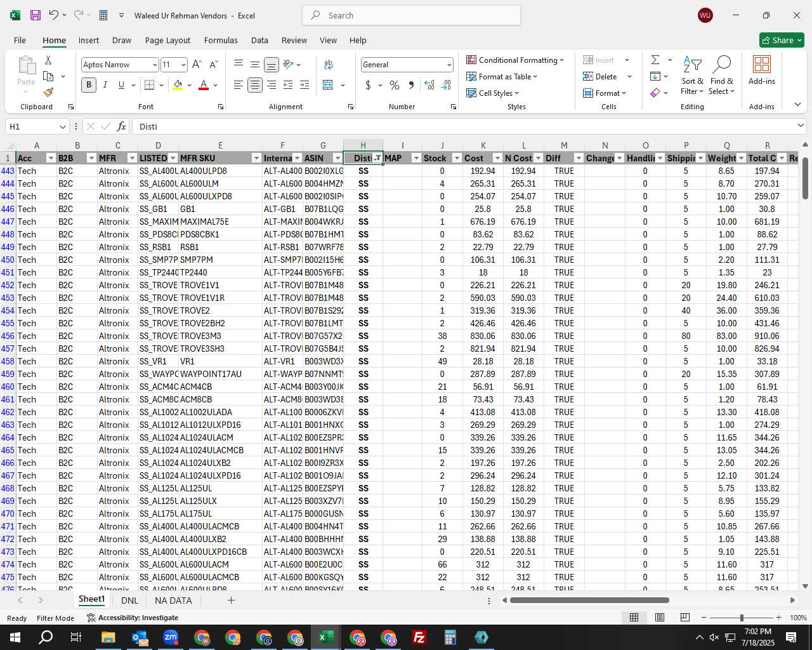Open Zoom app from taskbar
This screenshot has width=812, height=650.
pyautogui.click(x=171, y=637)
